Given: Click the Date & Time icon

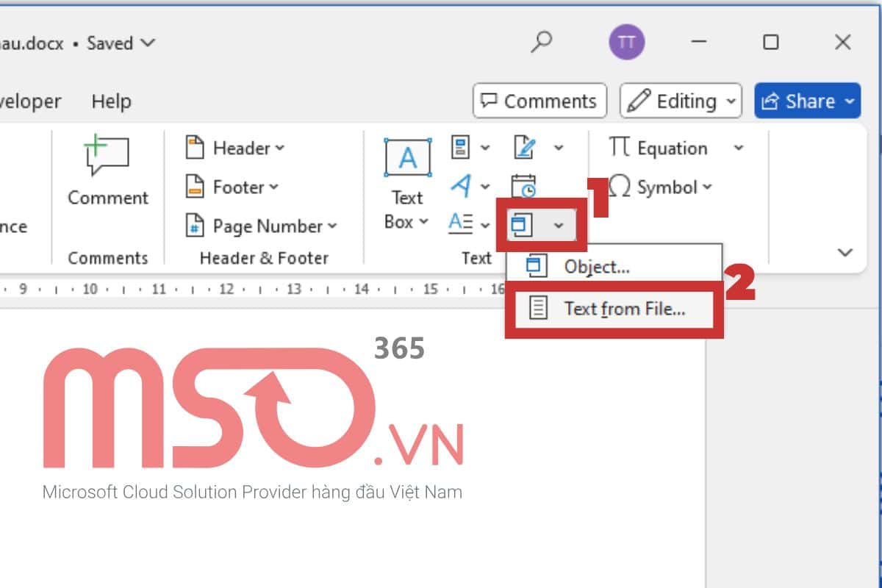Looking at the screenshot, I should [523, 186].
